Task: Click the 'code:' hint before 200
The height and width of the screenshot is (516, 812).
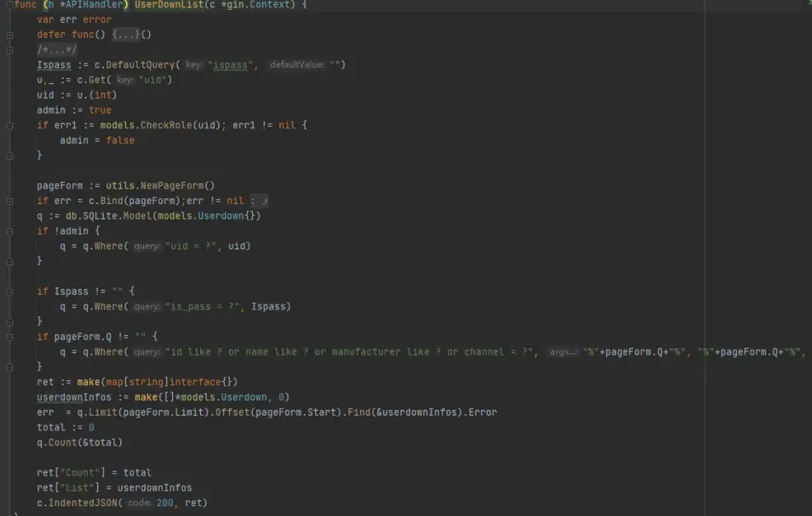Action: pyautogui.click(x=140, y=503)
